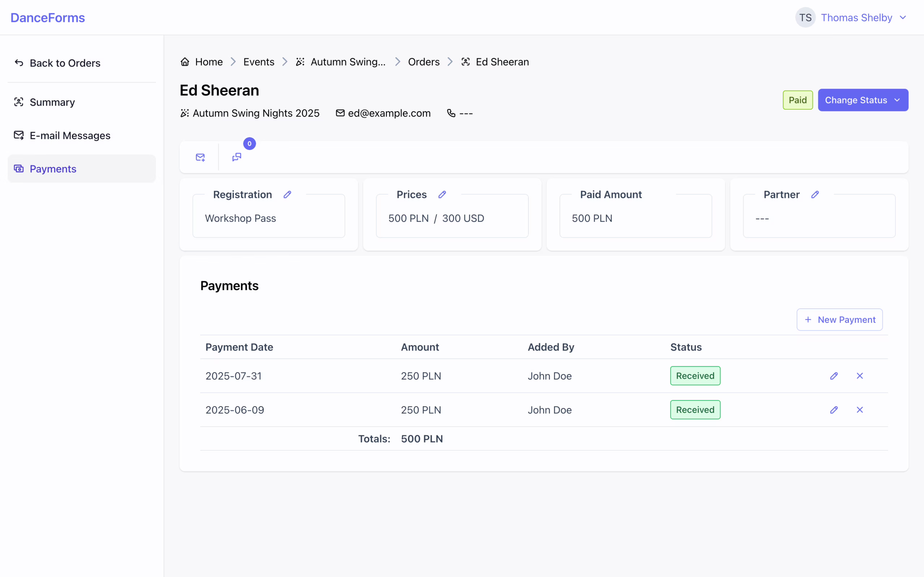The image size is (924, 577).
Task: Open the E-mail Messages section
Action: [x=70, y=135]
